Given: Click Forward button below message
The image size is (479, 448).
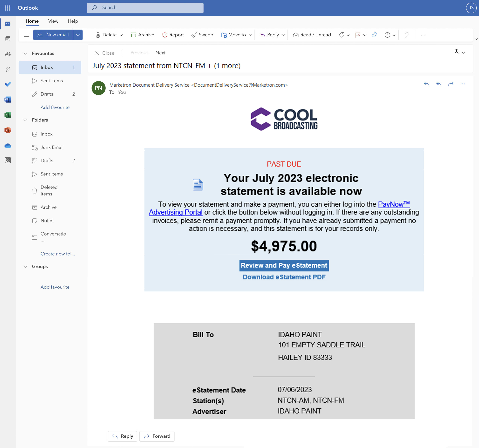Looking at the screenshot, I should point(157,436).
